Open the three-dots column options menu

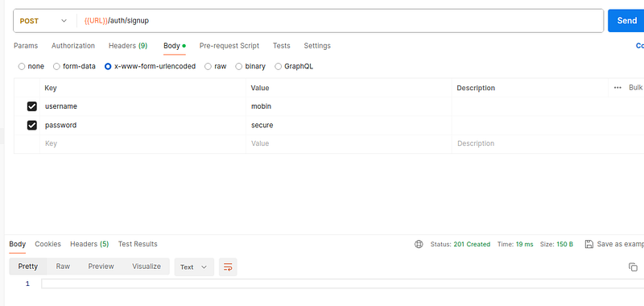[x=617, y=88]
